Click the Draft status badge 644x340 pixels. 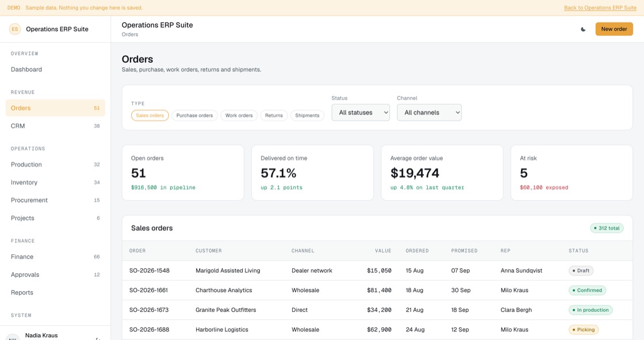pyautogui.click(x=581, y=270)
